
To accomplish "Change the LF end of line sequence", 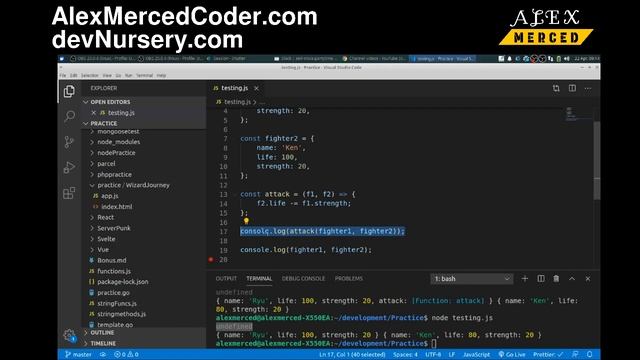I will (452, 354).
